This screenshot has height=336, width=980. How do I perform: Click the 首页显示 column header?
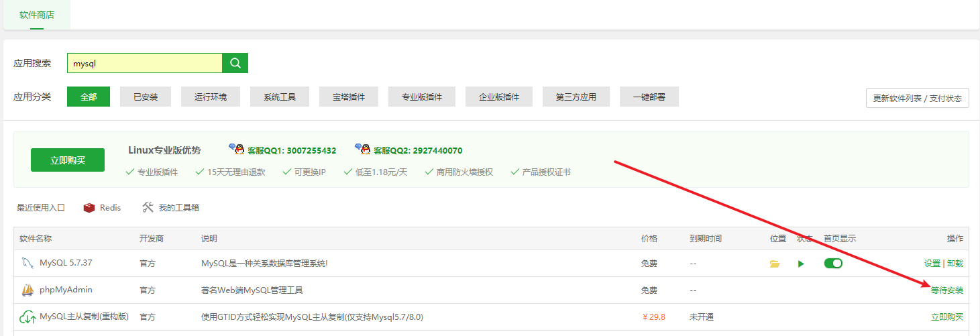tap(840, 239)
